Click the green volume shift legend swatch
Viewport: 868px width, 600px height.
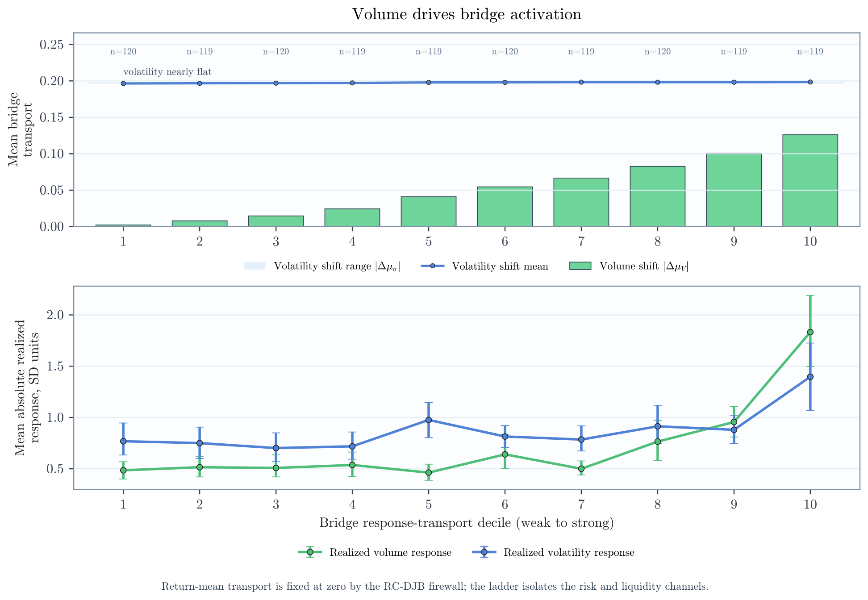click(x=580, y=266)
